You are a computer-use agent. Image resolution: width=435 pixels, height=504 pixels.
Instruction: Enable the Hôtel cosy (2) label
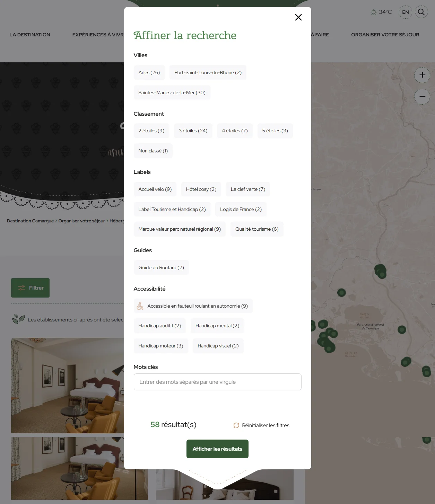pos(201,189)
